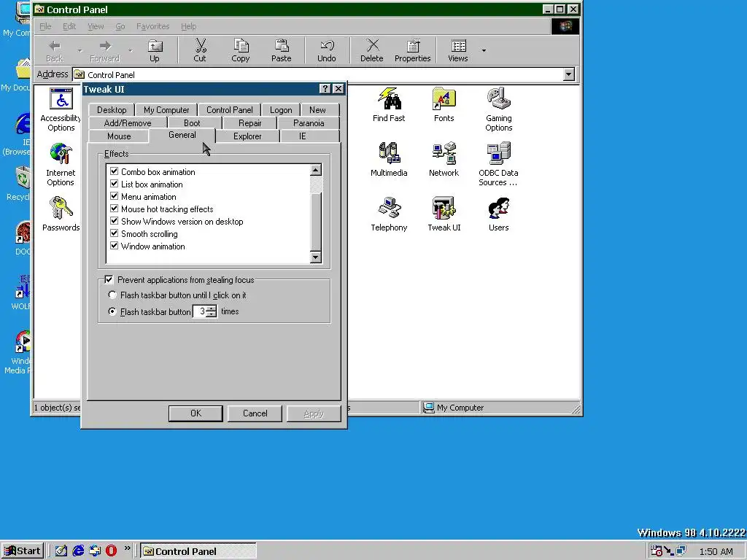
Task: Click the red Opera quick launch icon
Action: [112, 551]
